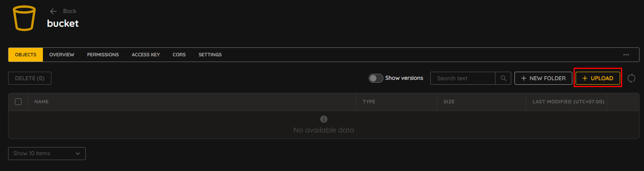This screenshot has height=171, width=644.
Task: Click the info icon above No available data
Action: coord(323,119)
